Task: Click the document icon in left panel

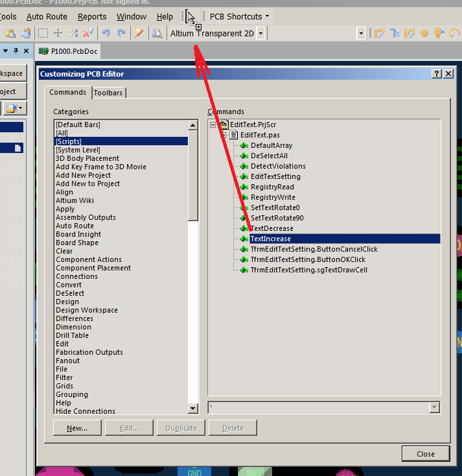Action: click(x=18, y=148)
